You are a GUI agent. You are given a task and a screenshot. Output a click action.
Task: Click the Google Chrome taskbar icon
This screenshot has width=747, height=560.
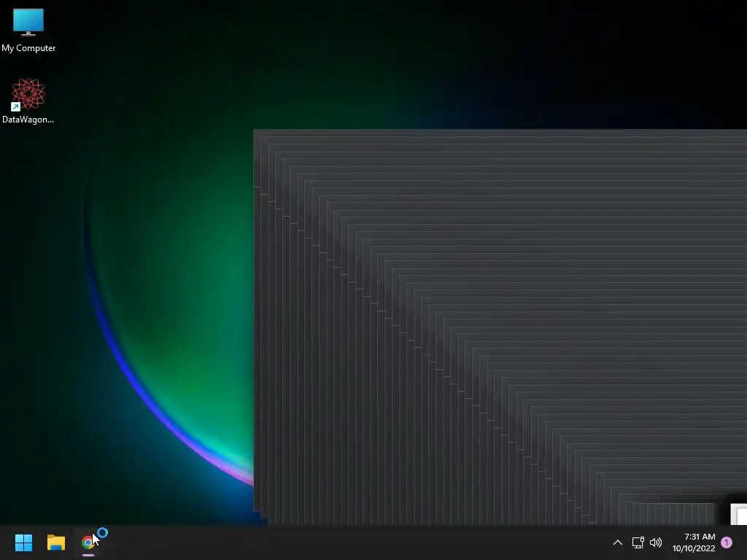tap(88, 542)
